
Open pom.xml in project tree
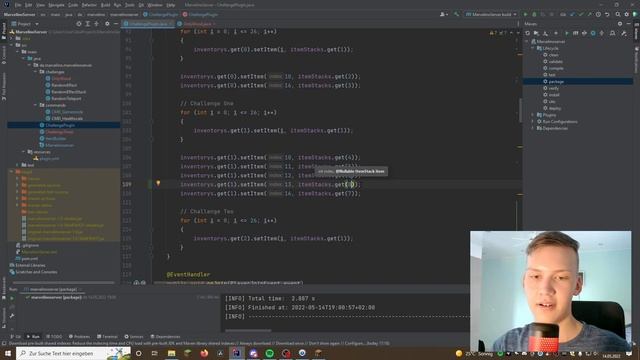[29, 259]
